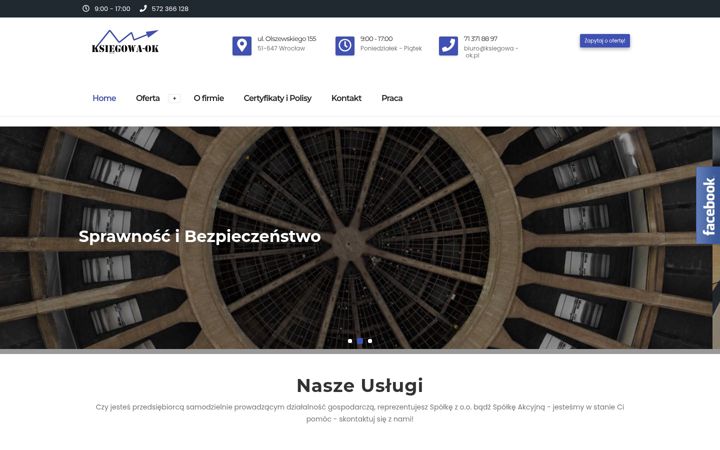The image size is (720, 450).
Task: Select the first slider dot
Action: coord(350,341)
